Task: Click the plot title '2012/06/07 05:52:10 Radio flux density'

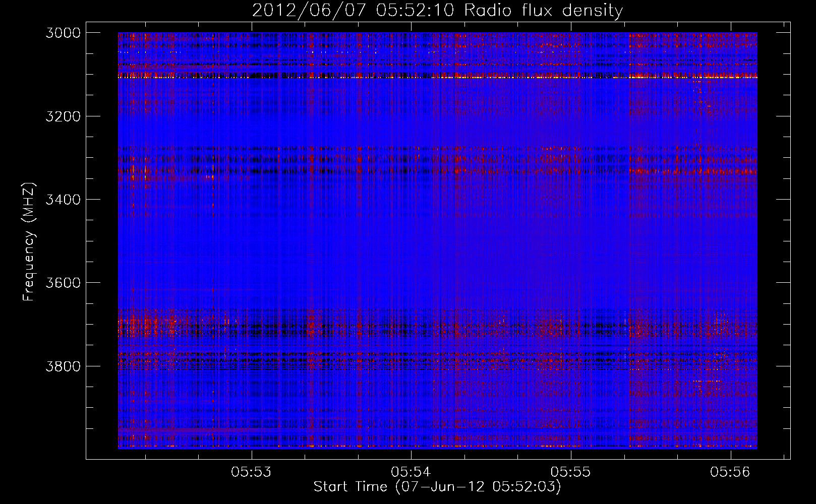Action: click(x=437, y=11)
